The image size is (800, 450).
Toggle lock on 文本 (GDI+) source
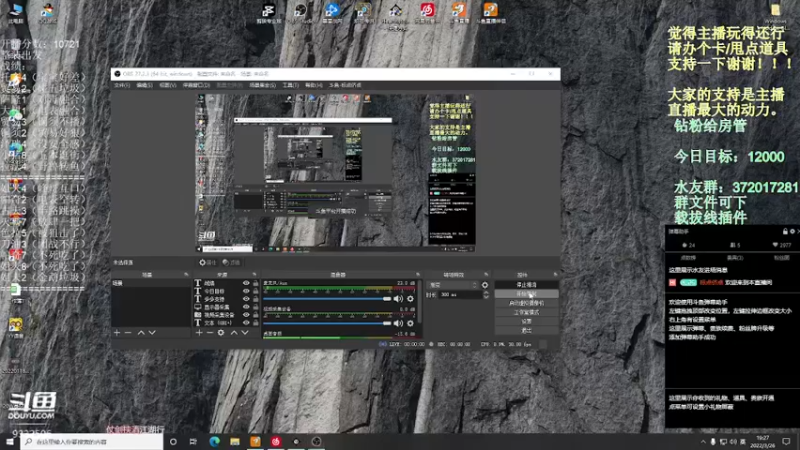coord(256,323)
